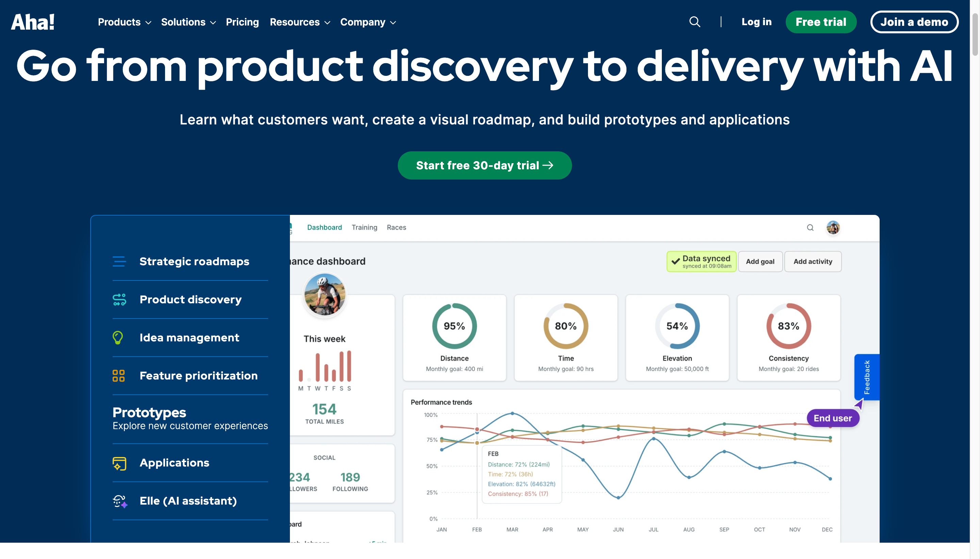Click the Data synced status badge

(701, 261)
